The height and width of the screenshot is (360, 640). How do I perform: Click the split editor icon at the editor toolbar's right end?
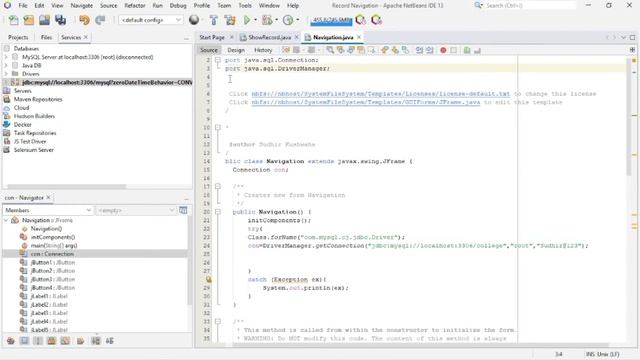[632, 50]
